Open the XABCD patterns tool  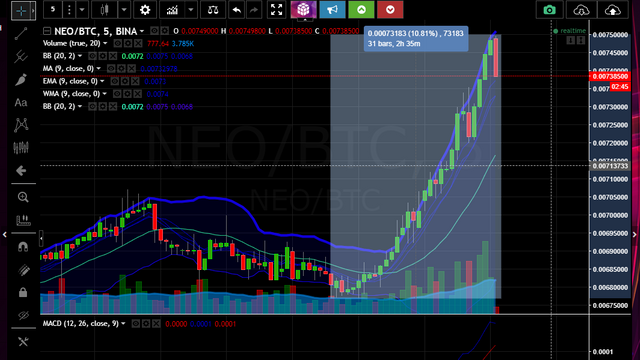21,125
